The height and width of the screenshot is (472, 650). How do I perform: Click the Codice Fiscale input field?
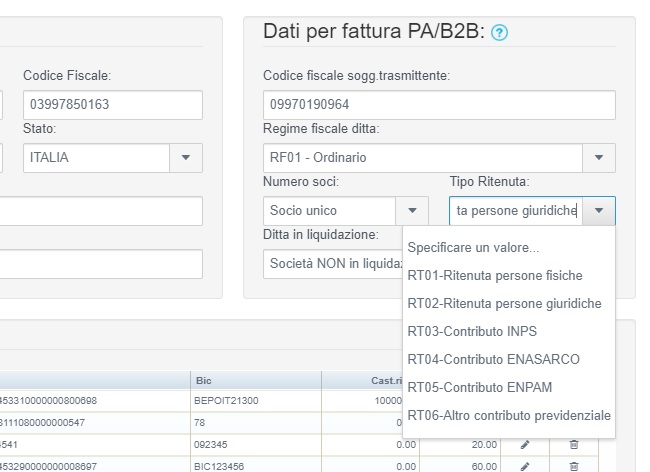click(x=112, y=105)
